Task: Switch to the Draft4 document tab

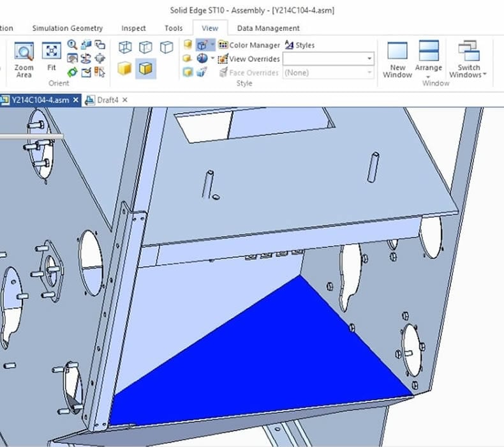Action: pos(107,100)
